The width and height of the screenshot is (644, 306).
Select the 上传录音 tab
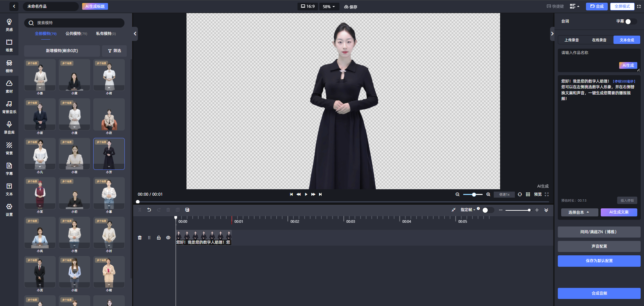[x=572, y=40]
